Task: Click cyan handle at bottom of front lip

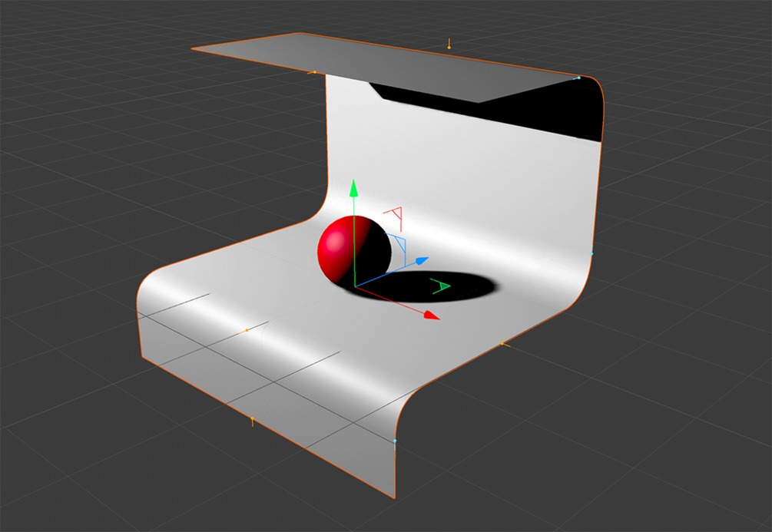Action: 395,442
